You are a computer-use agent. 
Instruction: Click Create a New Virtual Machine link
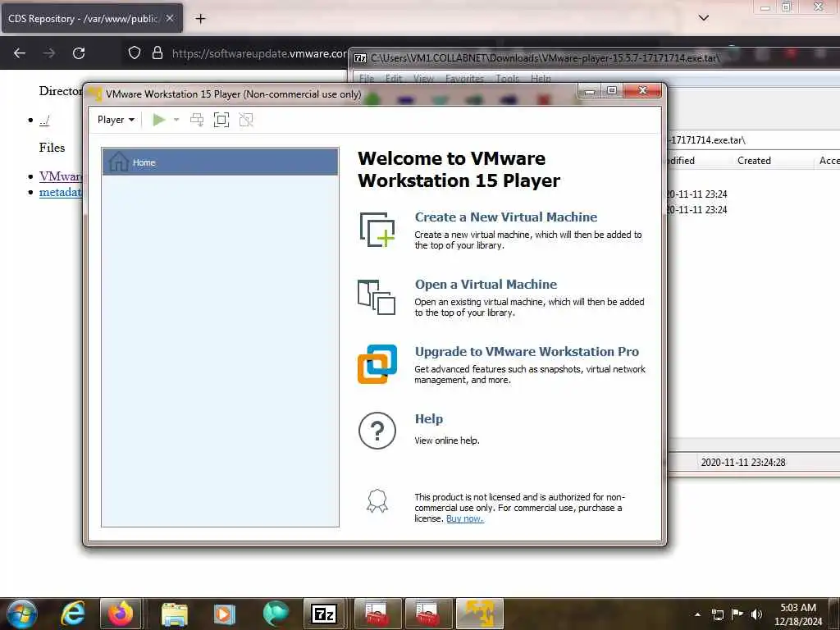pos(505,217)
